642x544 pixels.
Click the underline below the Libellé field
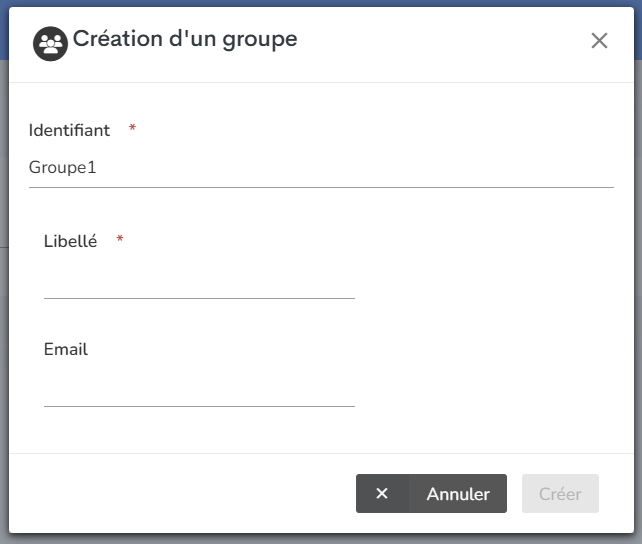[x=199, y=298]
